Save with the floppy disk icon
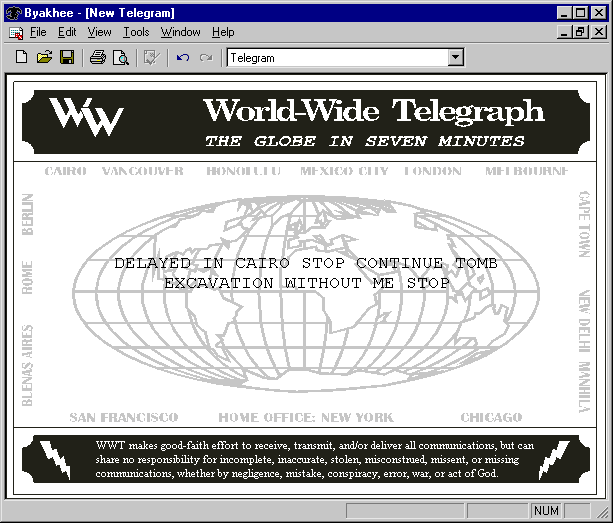613x523 pixels. point(67,57)
